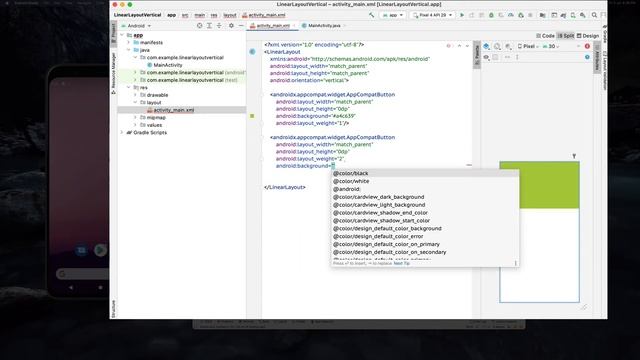Click the #a4c639 gutter color swatch
Screen dimensions: 640x360
point(252,116)
